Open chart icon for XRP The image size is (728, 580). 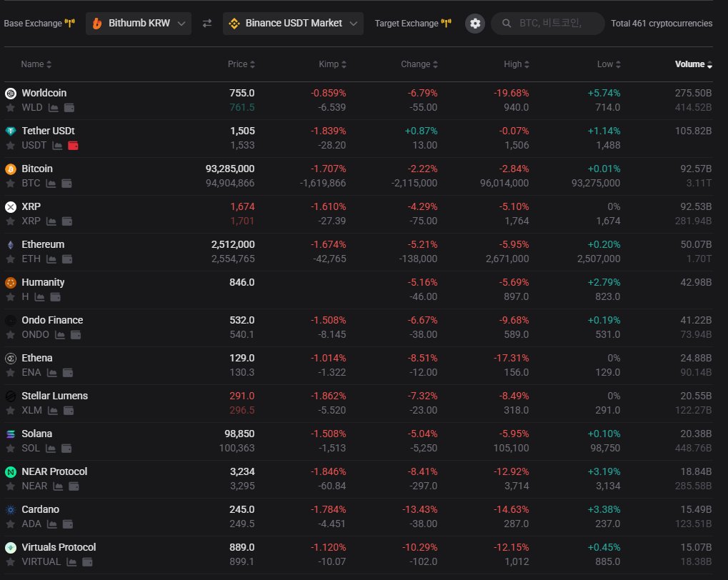click(x=51, y=221)
